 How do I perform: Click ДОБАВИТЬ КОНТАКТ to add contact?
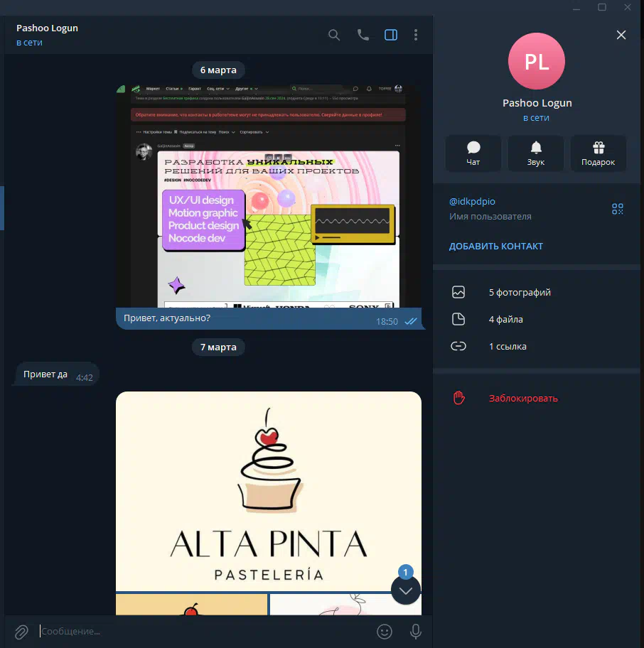point(495,247)
